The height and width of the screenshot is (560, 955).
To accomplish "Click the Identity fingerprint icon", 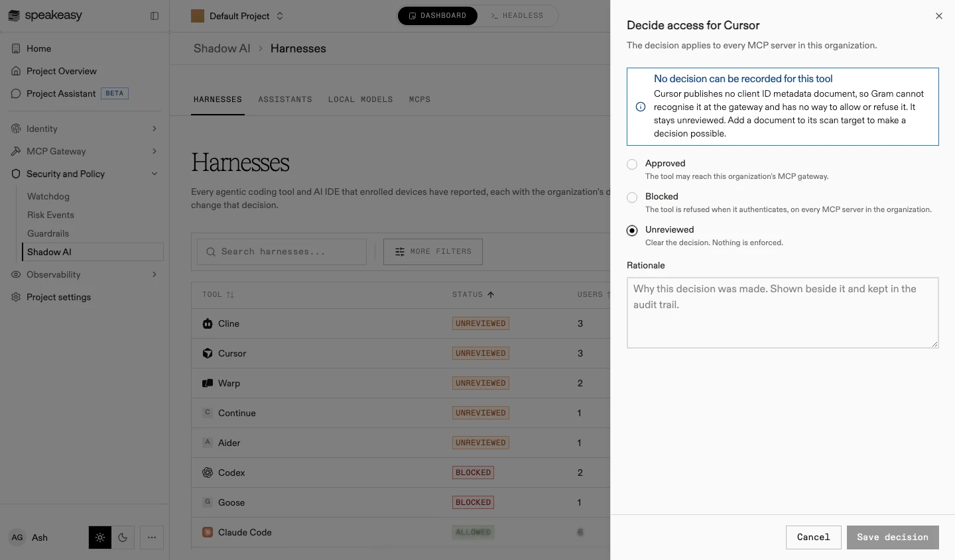I will click(16, 129).
